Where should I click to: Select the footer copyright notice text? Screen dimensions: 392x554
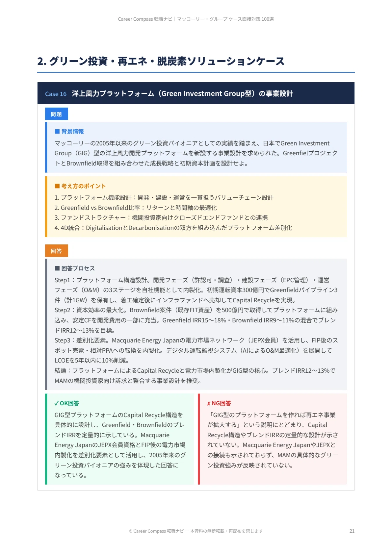(x=196, y=531)
